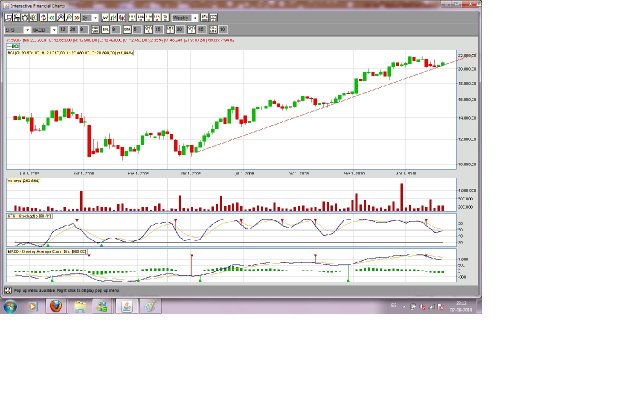Click the MACD panel label

pyautogui.click(x=47, y=252)
